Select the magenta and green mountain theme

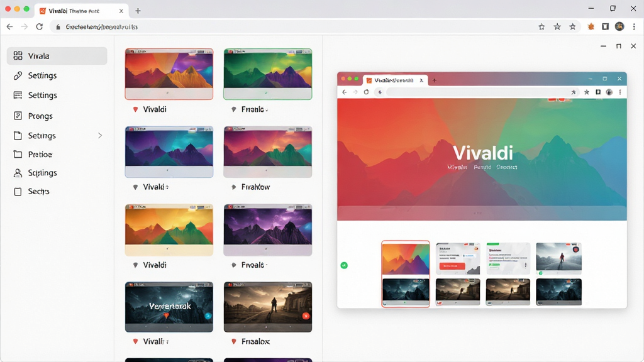click(x=268, y=152)
